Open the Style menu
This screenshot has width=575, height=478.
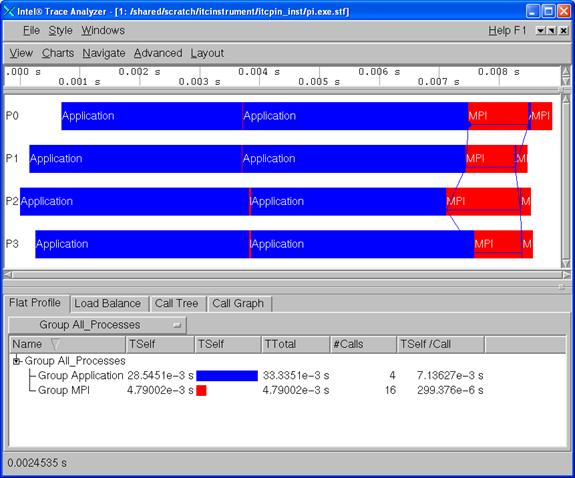coord(61,30)
